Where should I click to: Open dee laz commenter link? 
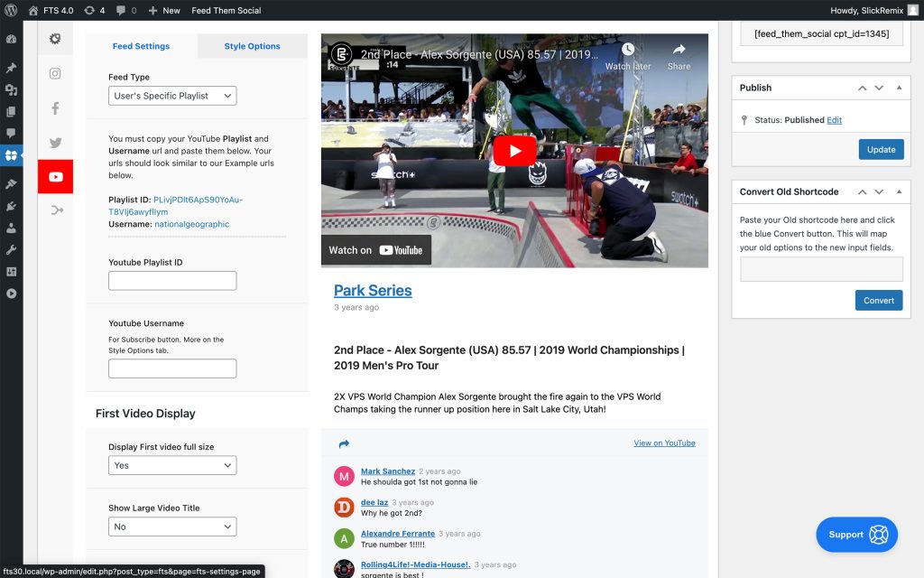pyautogui.click(x=374, y=502)
